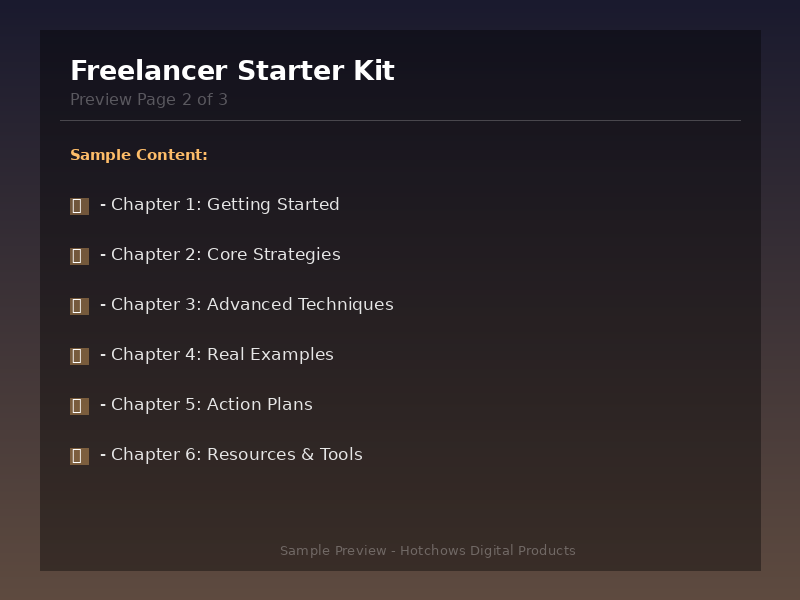This screenshot has height=600, width=800.
Task: Select the Resources & Tools book icon
Action: [79, 456]
